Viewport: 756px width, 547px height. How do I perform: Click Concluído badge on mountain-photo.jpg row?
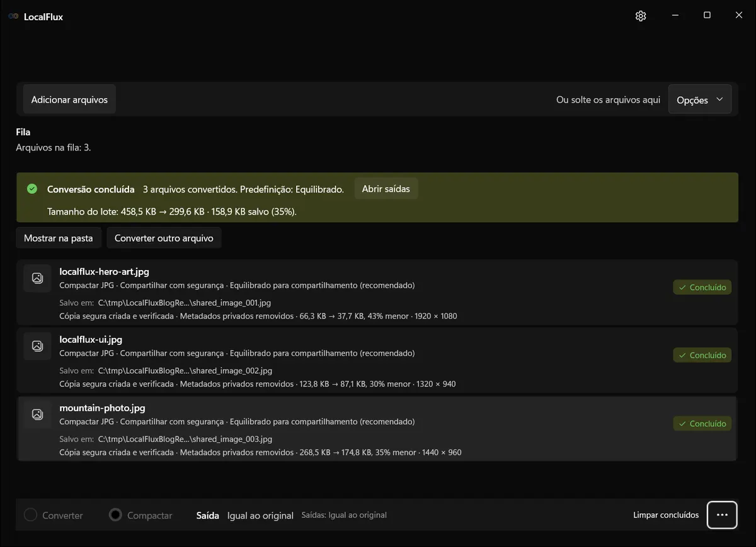click(x=702, y=424)
